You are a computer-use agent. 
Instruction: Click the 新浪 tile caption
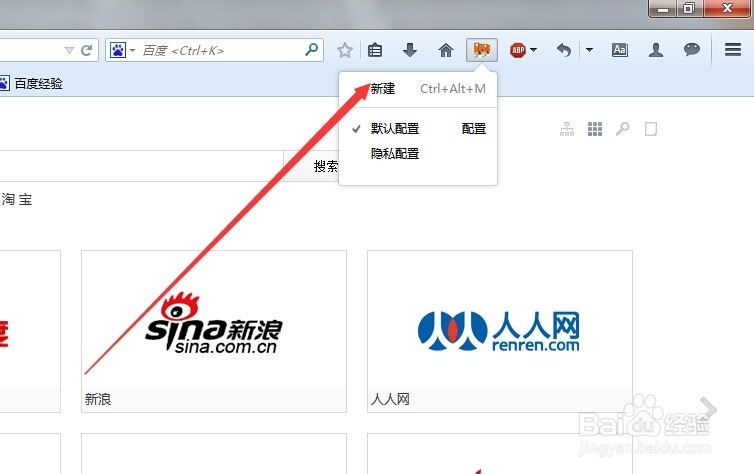tap(98, 399)
